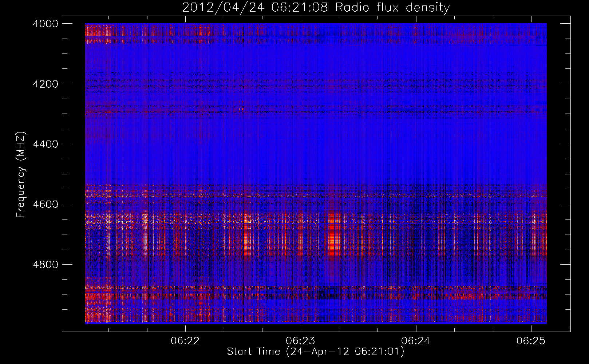Click the 06:25 time axis label
589x364 pixels.
coord(531,341)
